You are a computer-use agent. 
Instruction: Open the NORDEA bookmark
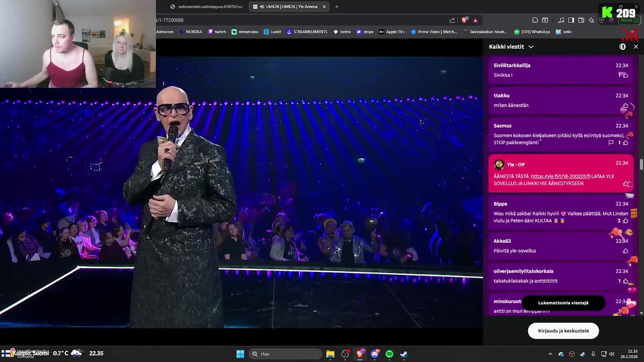click(x=190, y=32)
